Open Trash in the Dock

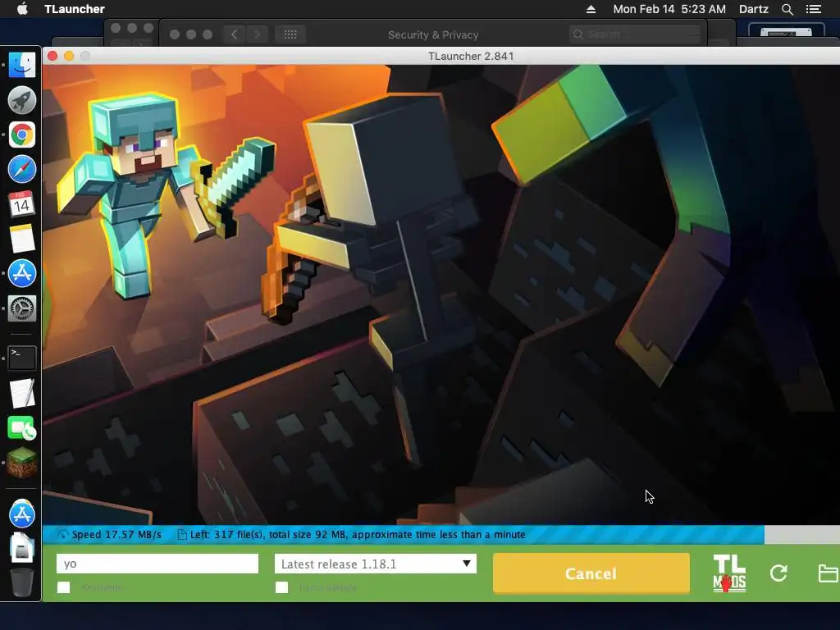coord(22,582)
